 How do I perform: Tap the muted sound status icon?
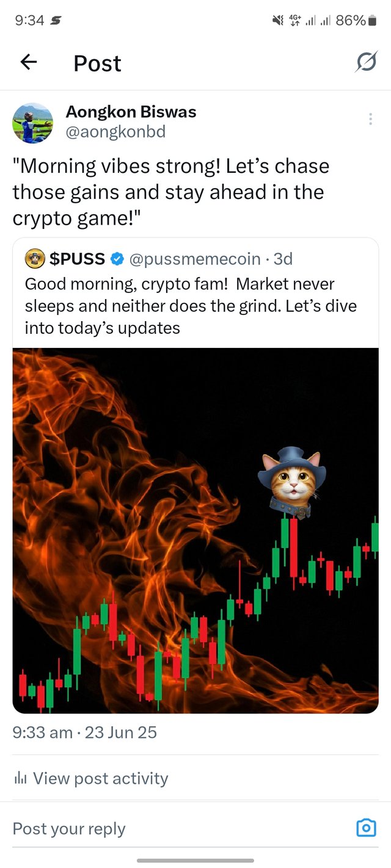click(x=278, y=21)
